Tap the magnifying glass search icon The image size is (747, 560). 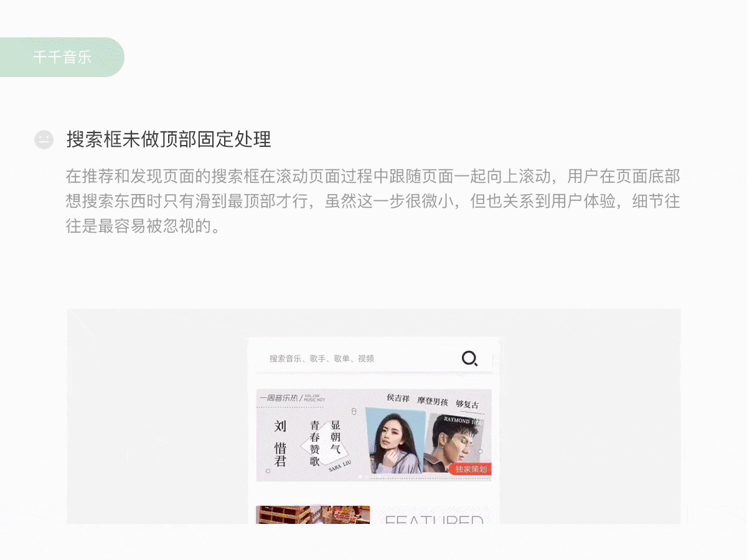pos(469,358)
